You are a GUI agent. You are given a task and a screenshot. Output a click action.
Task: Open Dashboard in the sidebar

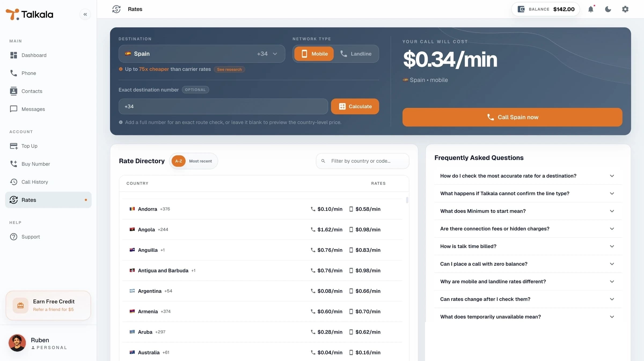click(48, 55)
